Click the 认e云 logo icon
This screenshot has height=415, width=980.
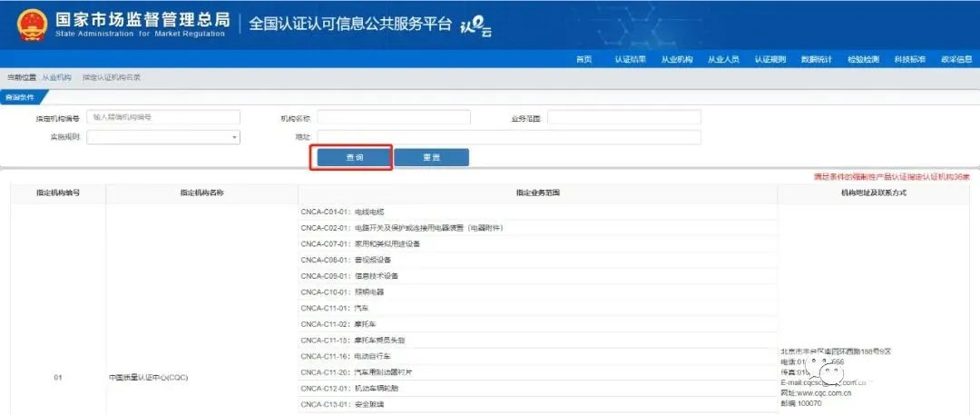[x=475, y=28]
